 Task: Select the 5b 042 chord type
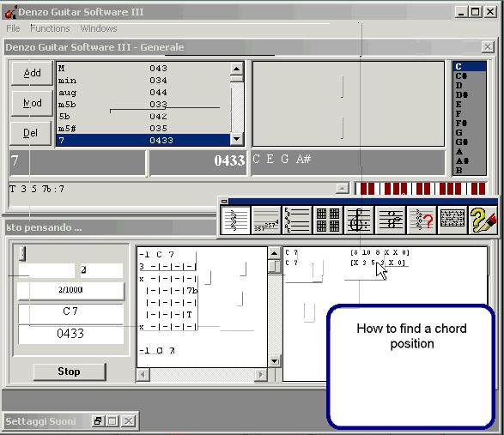(143, 117)
